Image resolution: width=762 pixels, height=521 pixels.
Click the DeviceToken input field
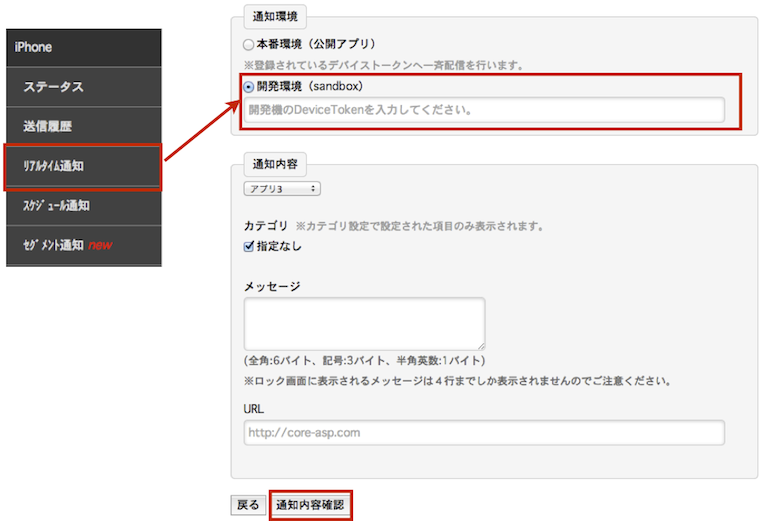pyautogui.click(x=484, y=110)
